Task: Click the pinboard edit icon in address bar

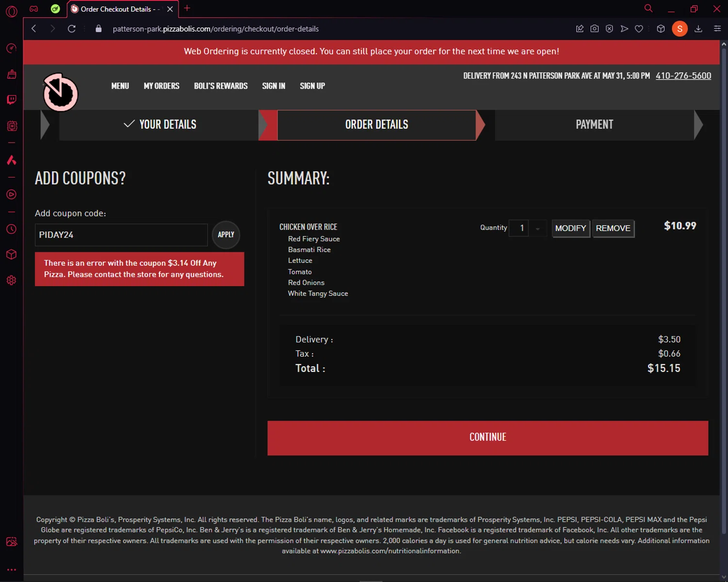Action: pos(579,29)
